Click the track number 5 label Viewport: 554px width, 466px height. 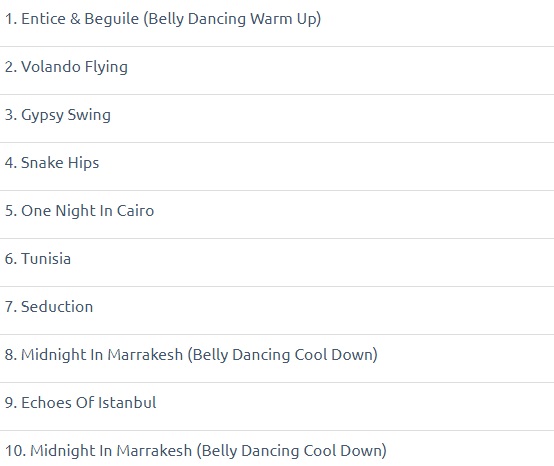click(x=11, y=211)
